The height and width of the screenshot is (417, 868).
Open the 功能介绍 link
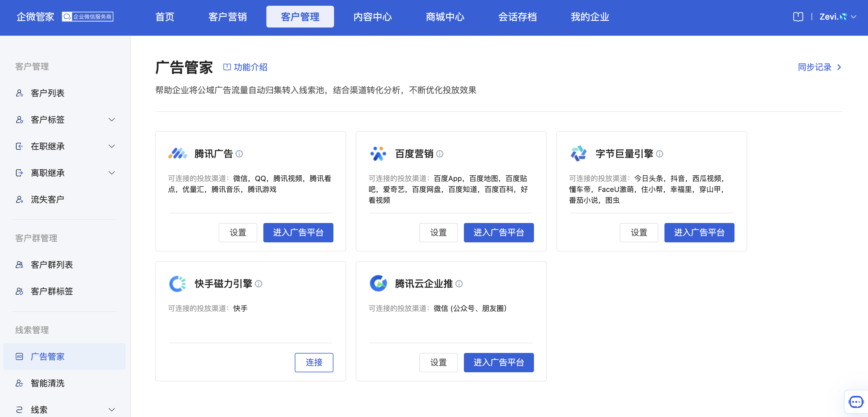click(246, 67)
